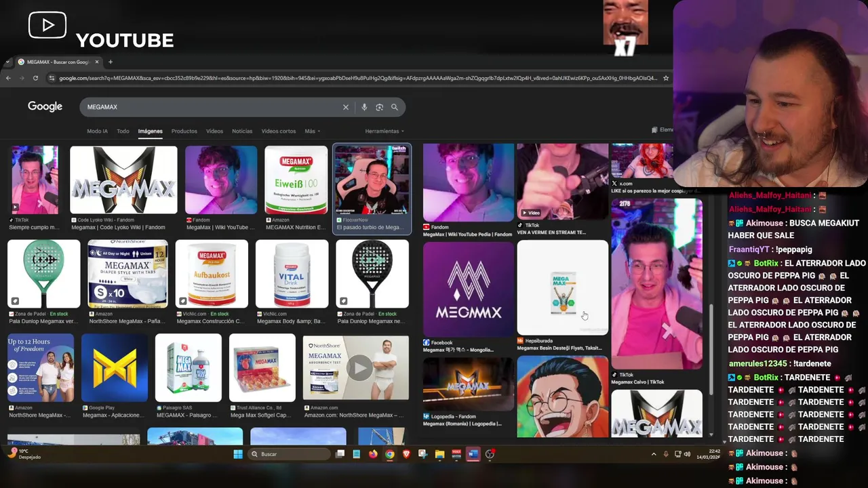
Task: Open Google Chrome from taskbar
Action: pyautogui.click(x=389, y=454)
